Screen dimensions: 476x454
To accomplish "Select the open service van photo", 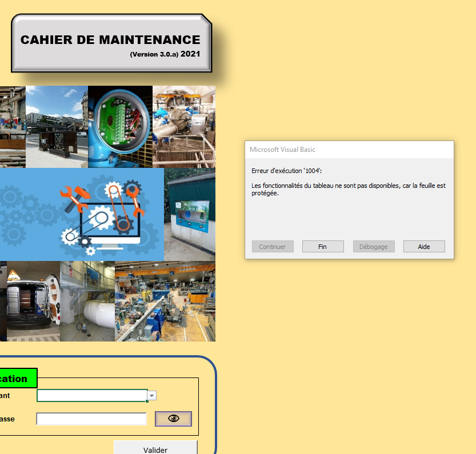I will pyautogui.click(x=33, y=301).
